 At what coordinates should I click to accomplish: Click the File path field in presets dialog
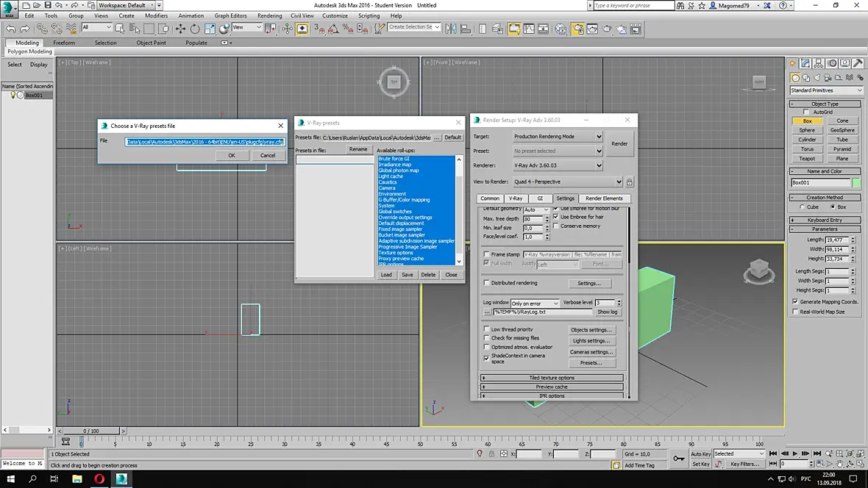(x=204, y=142)
